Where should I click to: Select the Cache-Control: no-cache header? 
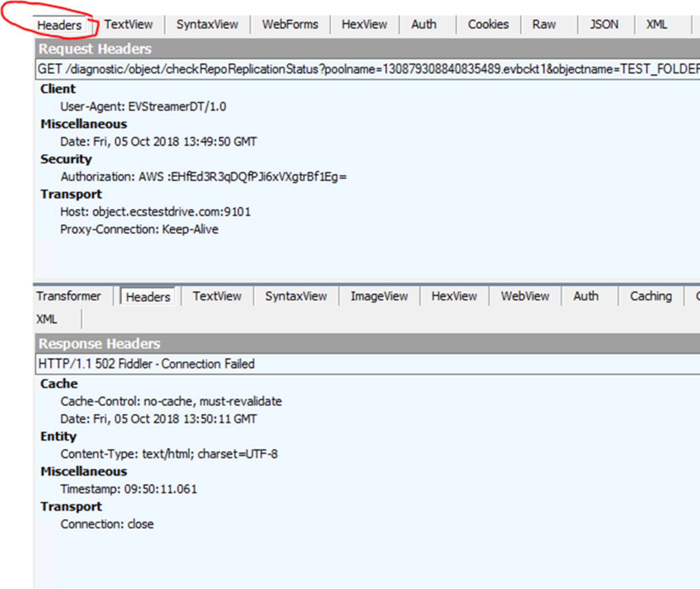click(171, 401)
